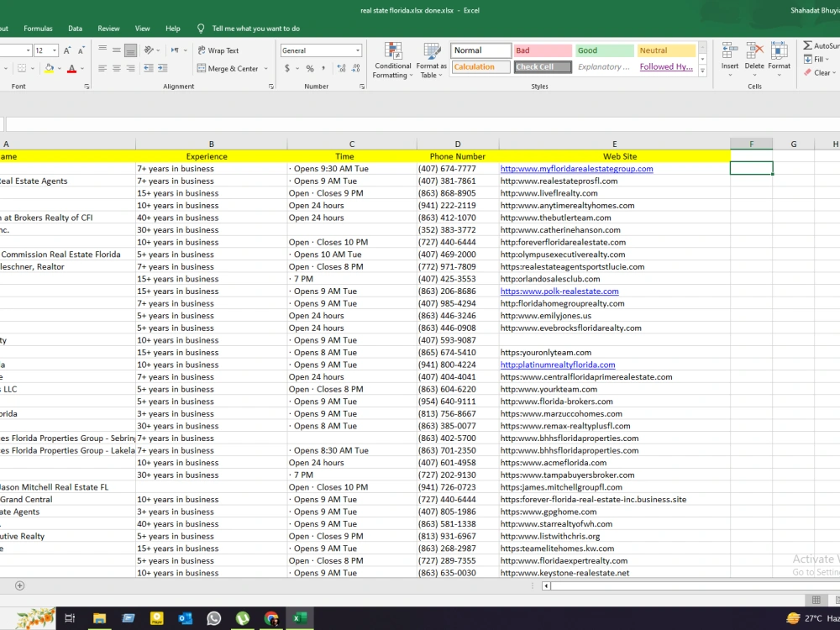Open the Help tab

(x=172, y=29)
